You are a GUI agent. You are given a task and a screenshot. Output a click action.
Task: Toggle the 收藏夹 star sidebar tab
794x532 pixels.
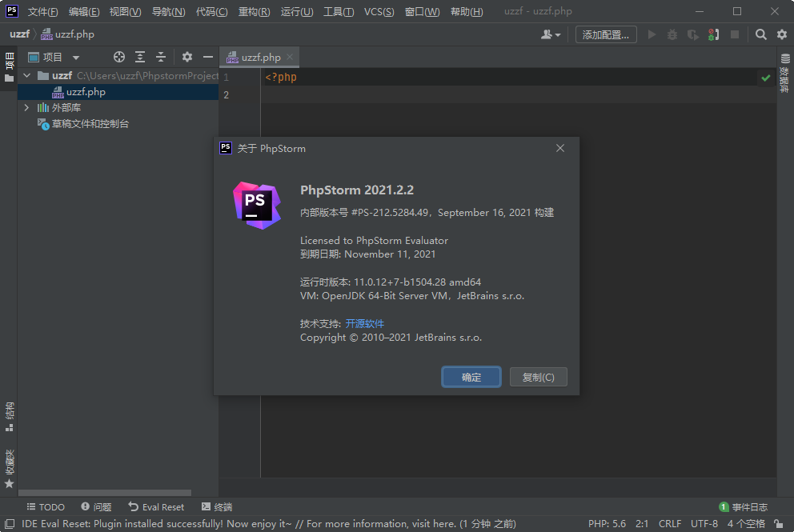point(9,469)
